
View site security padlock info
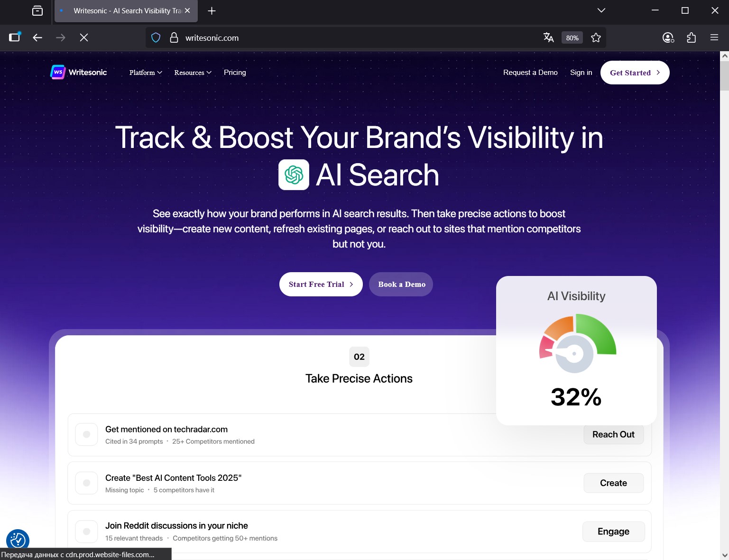point(174,37)
